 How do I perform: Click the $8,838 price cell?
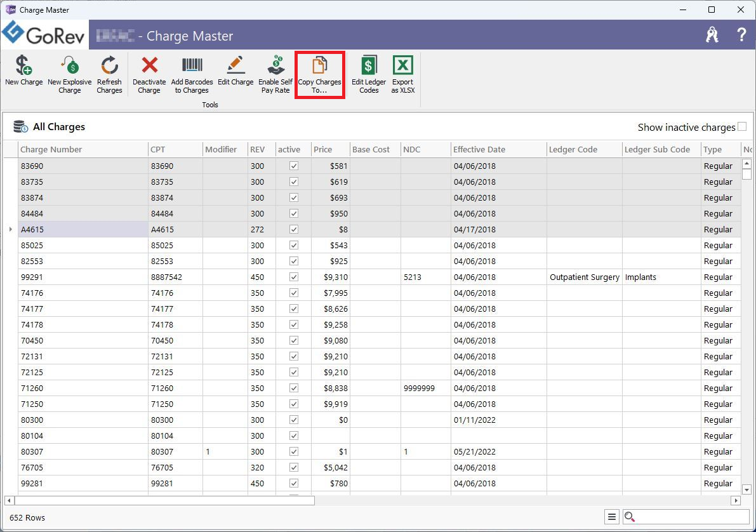pos(331,388)
